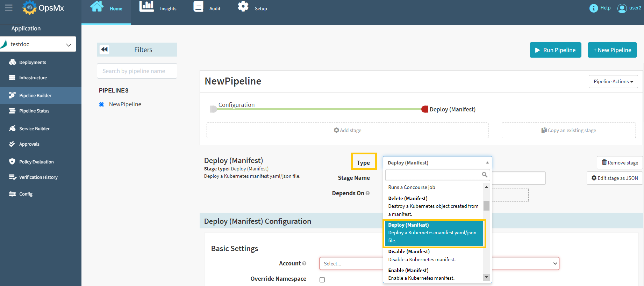Open the Audit document icon
The width and height of the screenshot is (644, 286).
point(198,7)
